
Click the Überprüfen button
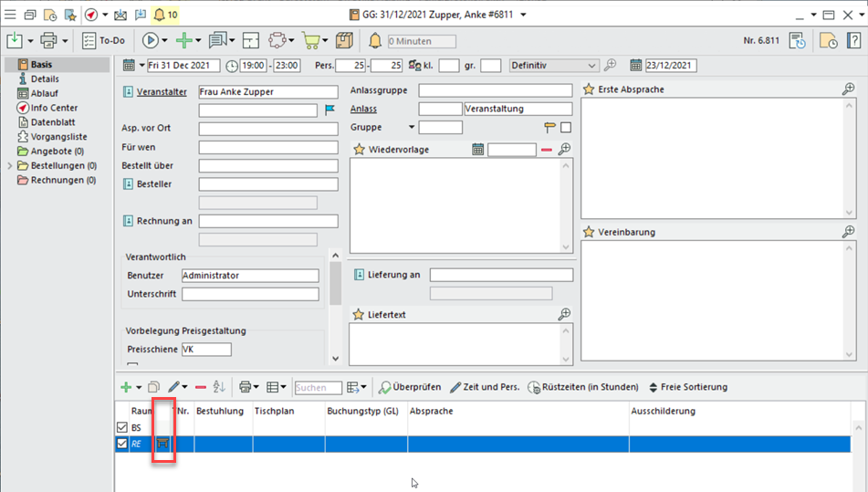tap(410, 387)
